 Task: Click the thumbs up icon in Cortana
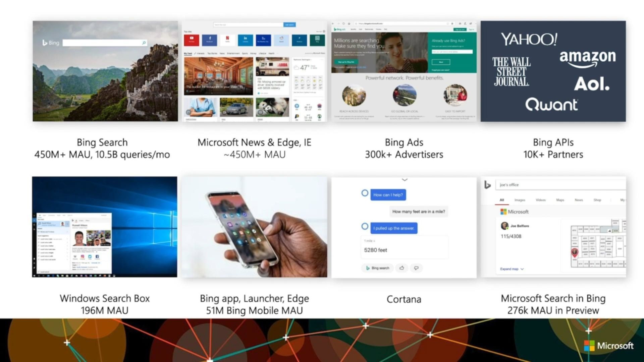pyautogui.click(x=401, y=268)
